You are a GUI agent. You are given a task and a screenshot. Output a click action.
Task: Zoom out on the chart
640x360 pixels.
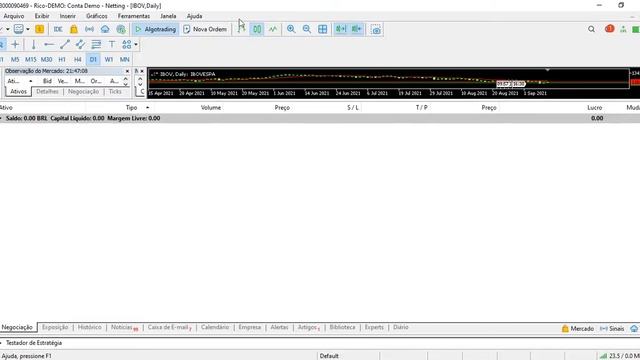coord(307,29)
